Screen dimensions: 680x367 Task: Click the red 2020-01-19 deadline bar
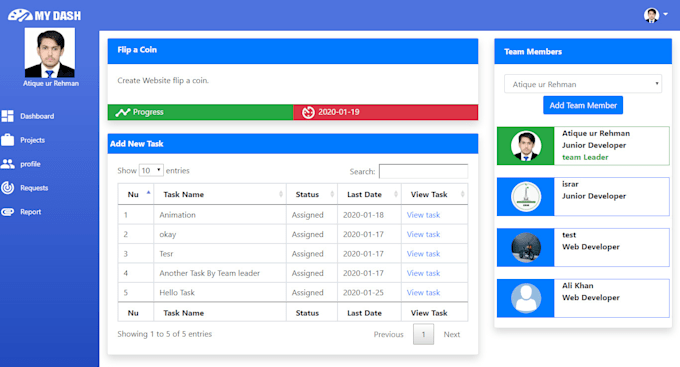pos(386,112)
